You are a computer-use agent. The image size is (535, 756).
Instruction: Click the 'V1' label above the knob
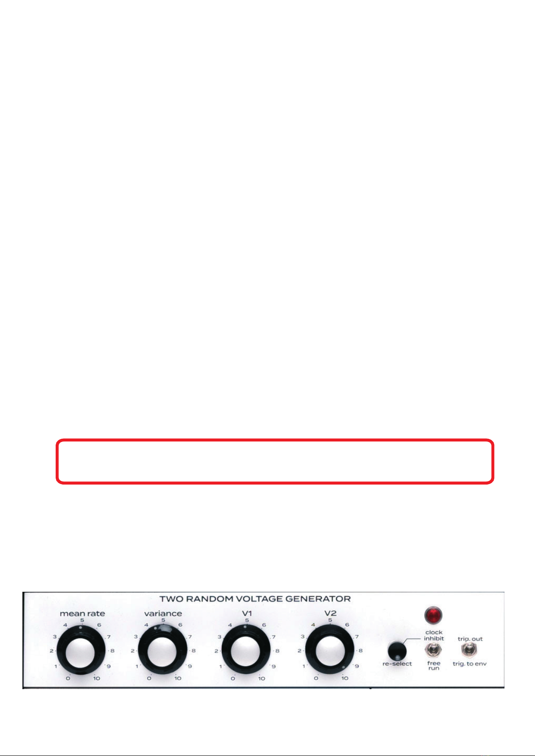(x=247, y=613)
